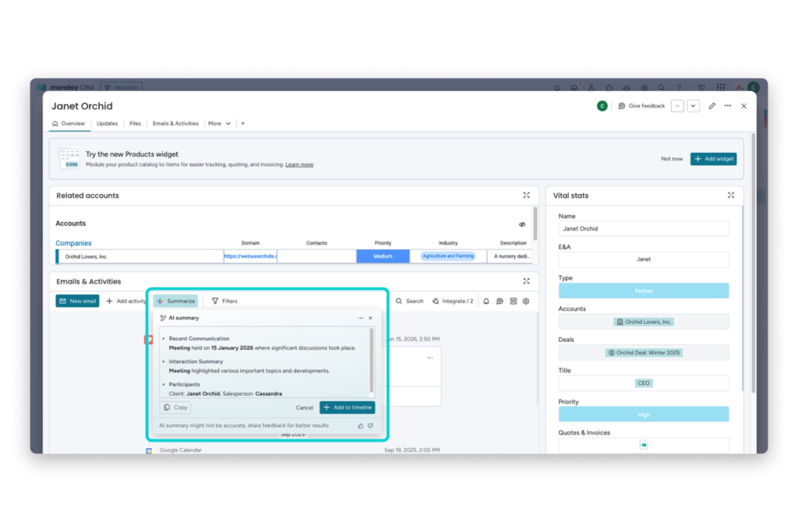Open the apps puzzle icon in header
Viewport: 798px width, 532px height.
point(609,87)
